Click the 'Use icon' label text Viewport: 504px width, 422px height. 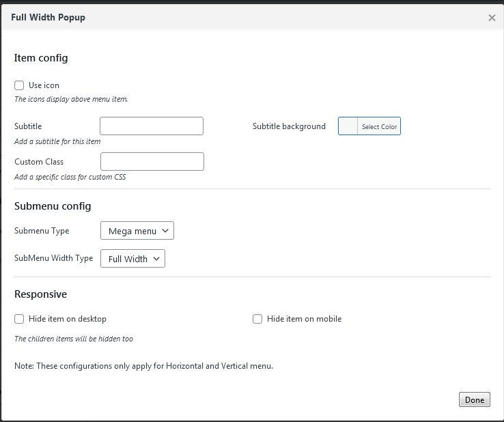[x=44, y=85]
